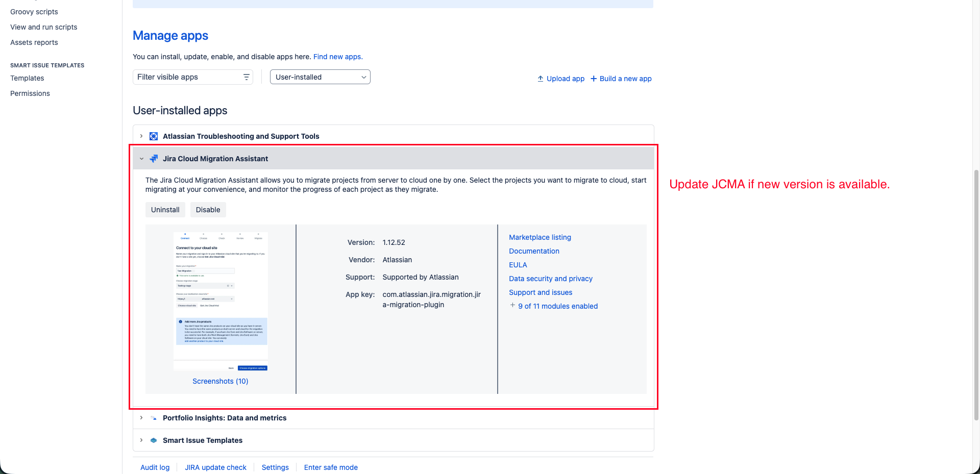Open Assets reports in the sidebar
Screen dimensions: 980x474
(x=34, y=42)
